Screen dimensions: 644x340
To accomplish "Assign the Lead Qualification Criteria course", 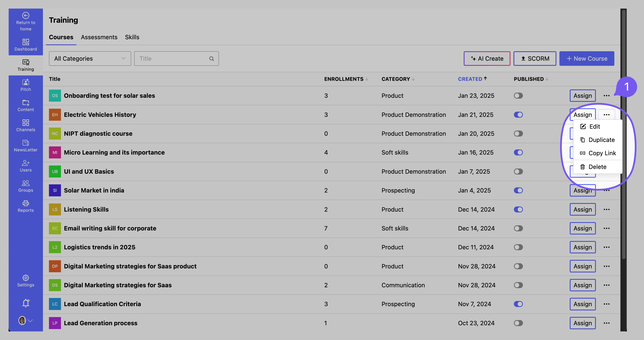I will pyautogui.click(x=583, y=304).
